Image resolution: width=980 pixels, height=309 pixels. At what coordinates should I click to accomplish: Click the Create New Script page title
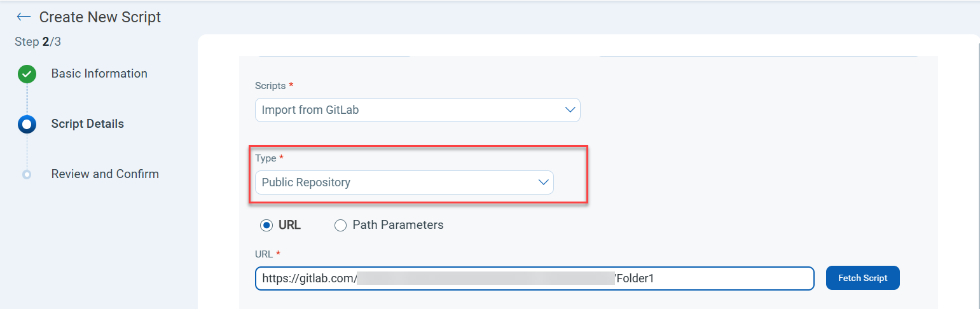[100, 17]
